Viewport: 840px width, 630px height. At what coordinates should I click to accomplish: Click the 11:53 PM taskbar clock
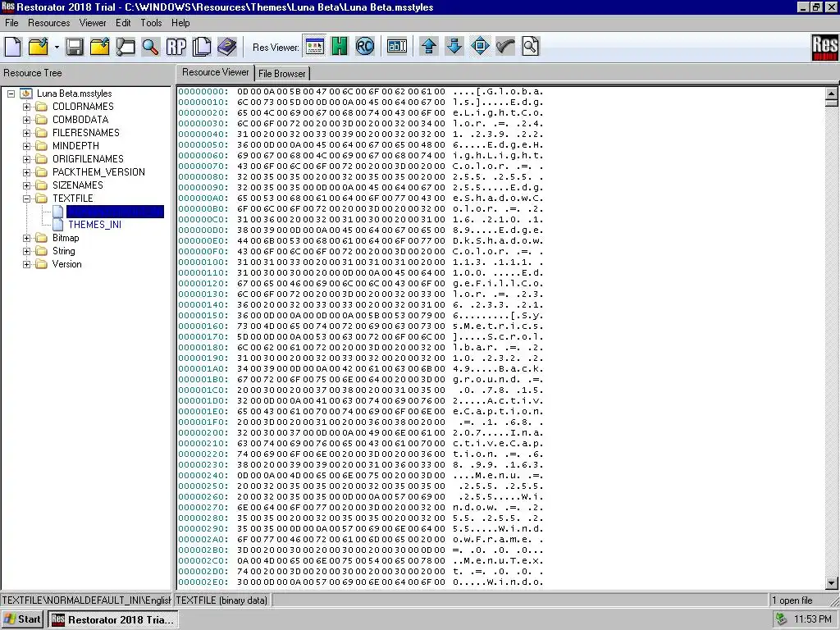[813, 619]
